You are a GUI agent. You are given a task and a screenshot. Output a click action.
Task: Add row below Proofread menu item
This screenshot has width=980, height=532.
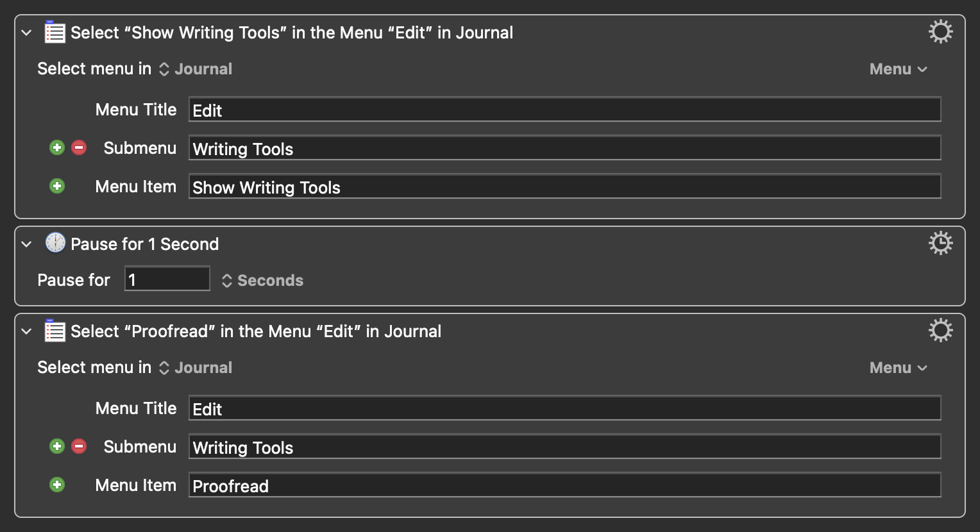[x=57, y=485]
